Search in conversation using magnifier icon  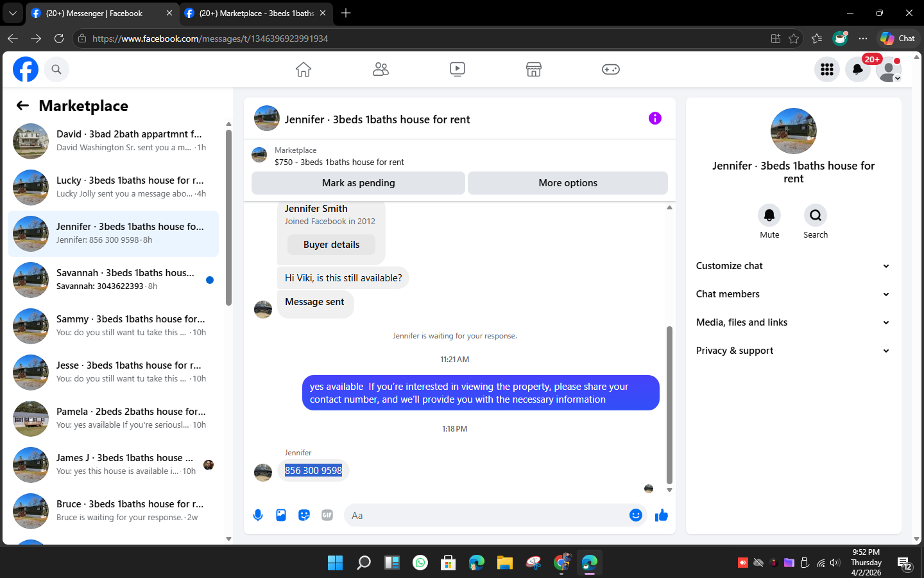pos(816,215)
